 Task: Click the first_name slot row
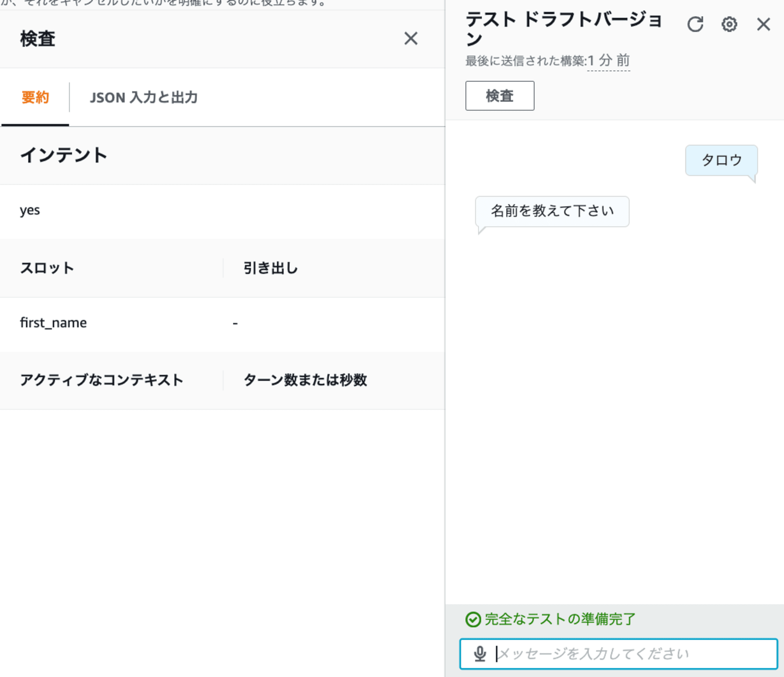tap(222, 324)
